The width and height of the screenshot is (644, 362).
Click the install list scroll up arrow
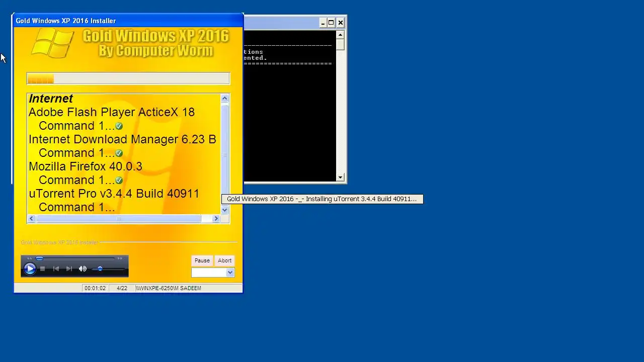pos(225,98)
